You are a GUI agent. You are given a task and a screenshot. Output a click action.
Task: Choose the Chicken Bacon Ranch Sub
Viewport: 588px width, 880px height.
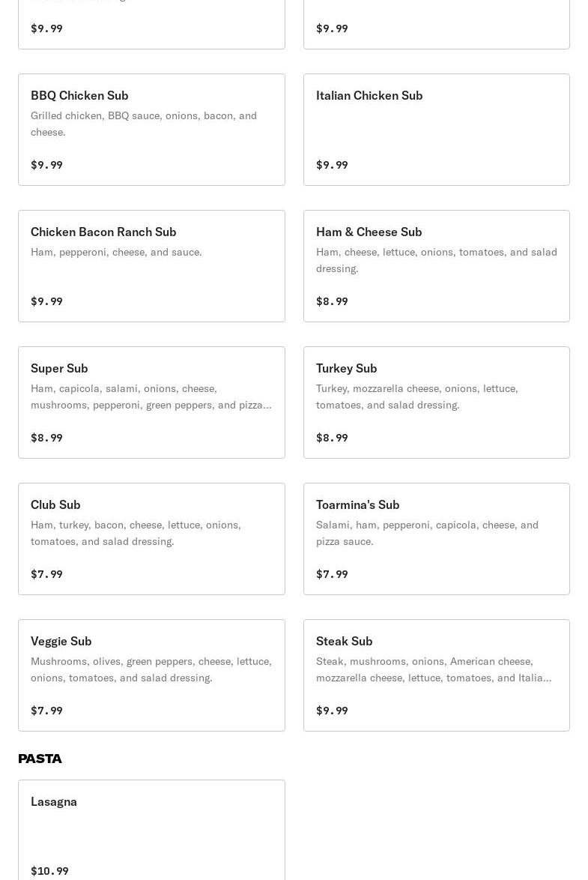151,266
